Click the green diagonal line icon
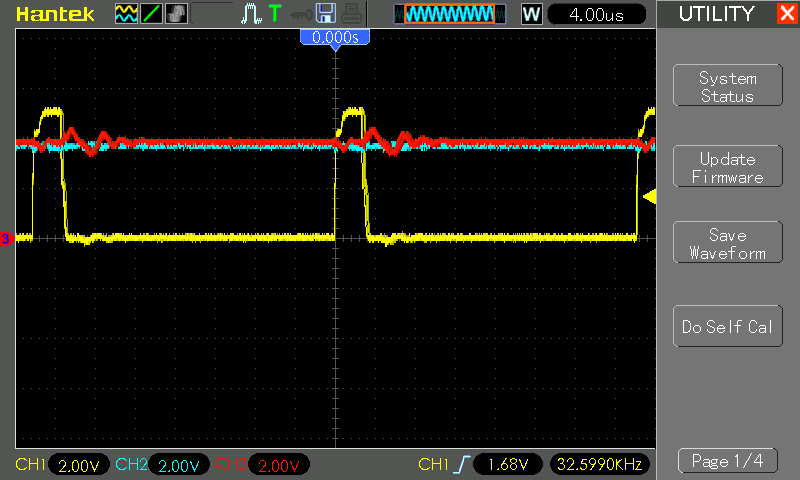 click(x=151, y=14)
